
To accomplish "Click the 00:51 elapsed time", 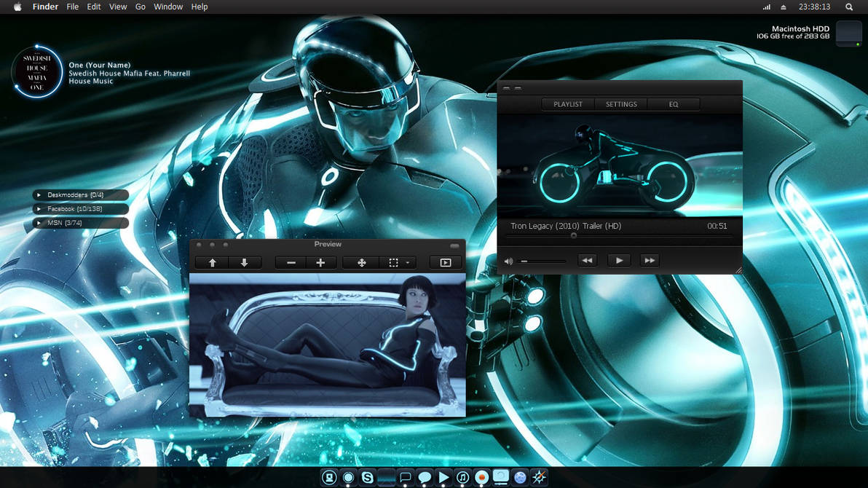I will tap(717, 226).
